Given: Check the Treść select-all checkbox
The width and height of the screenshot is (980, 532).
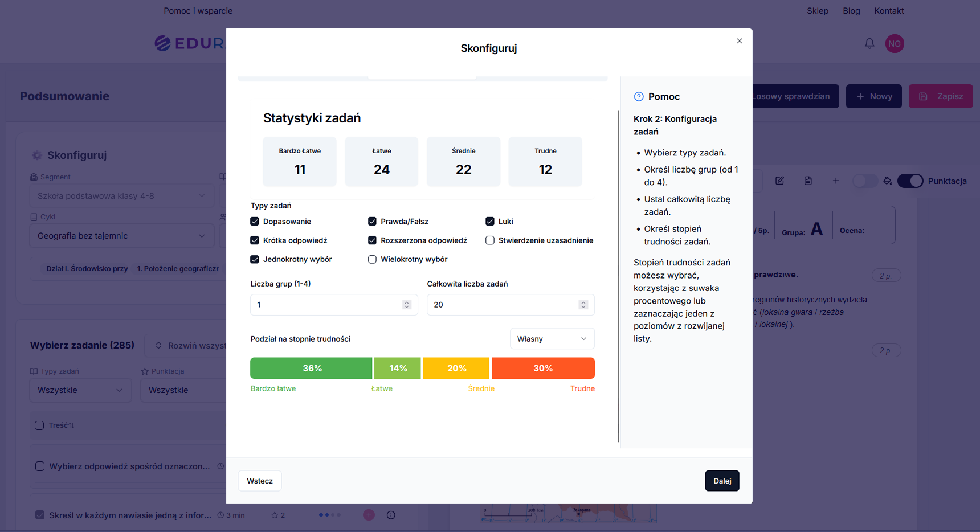Looking at the screenshot, I should pos(39,425).
